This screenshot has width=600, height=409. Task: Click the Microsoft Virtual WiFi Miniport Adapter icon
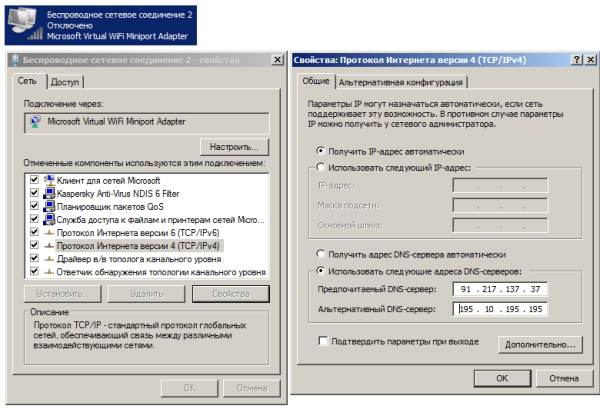pos(37,122)
